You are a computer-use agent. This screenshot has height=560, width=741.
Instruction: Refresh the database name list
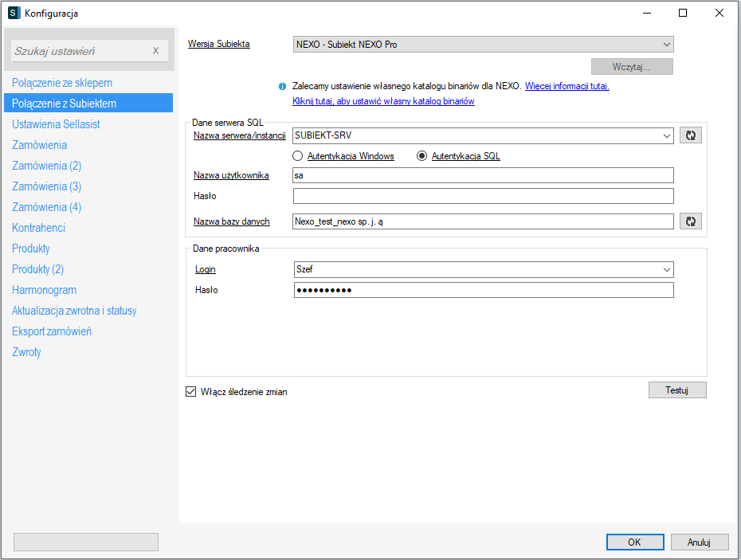pyautogui.click(x=690, y=221)
